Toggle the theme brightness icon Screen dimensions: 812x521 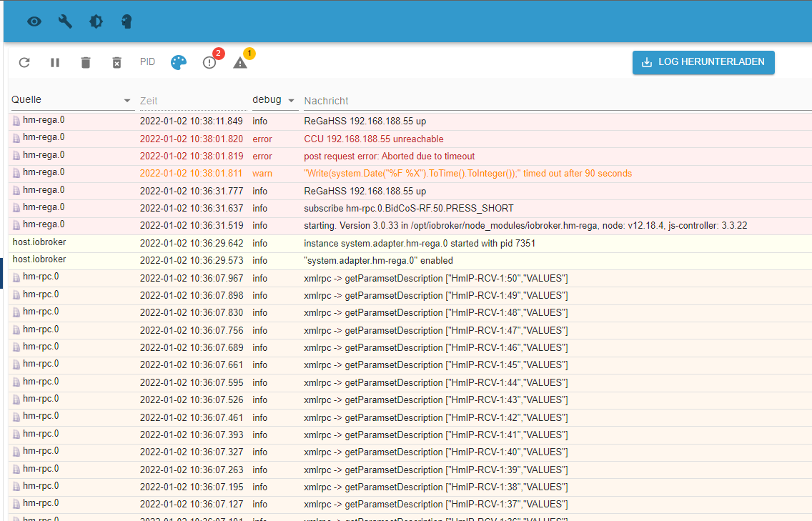tap(96, 21)
